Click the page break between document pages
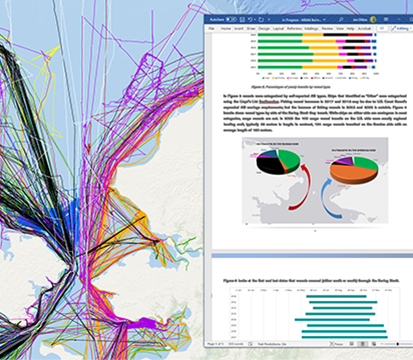The width and height of the screenshot is (413, 360). [312, 255]
